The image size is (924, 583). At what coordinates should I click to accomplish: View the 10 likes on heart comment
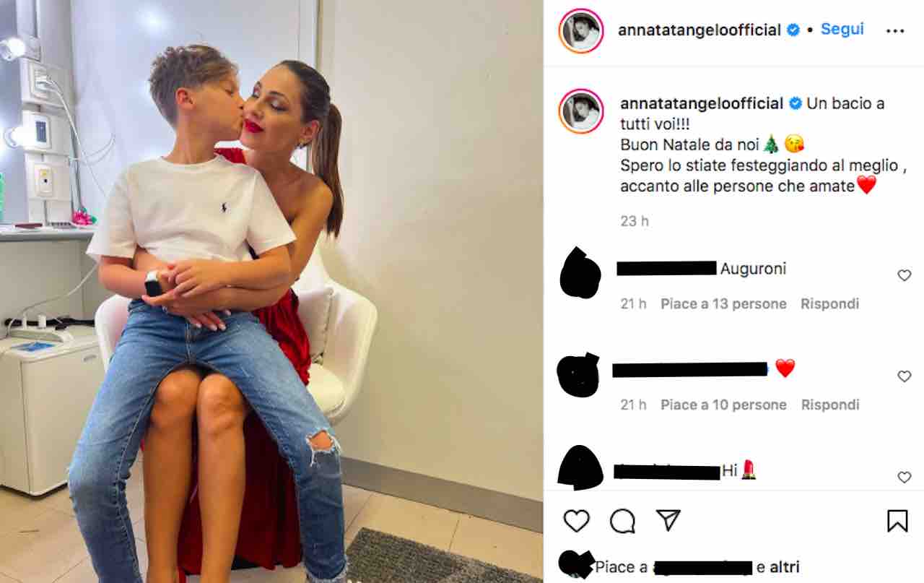coord(723,405)
